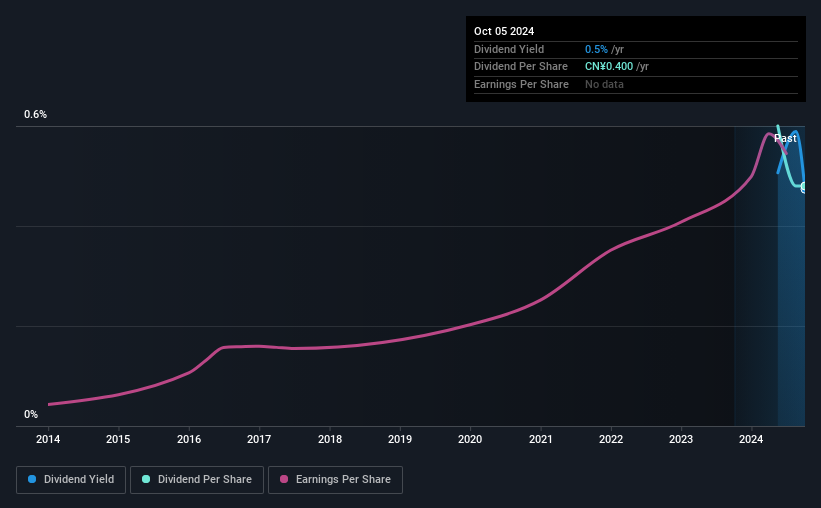Select the 2024 x-axis label

tap(751, 439)
